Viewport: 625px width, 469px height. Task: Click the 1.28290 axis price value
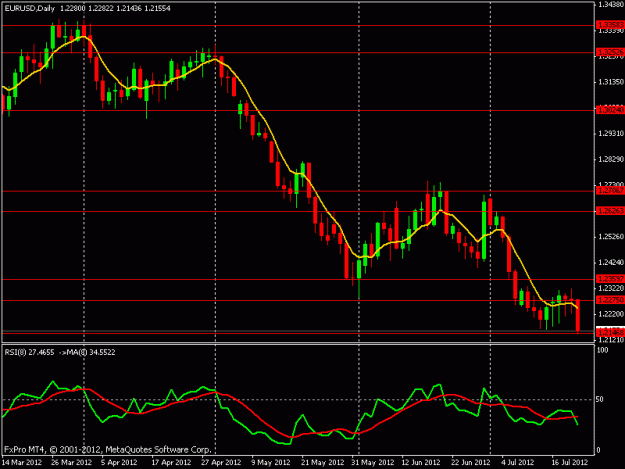611,159
